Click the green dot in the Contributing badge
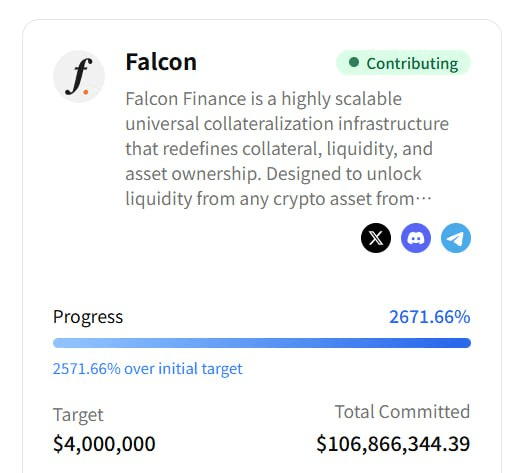525x473 pixels. point(354,62)
